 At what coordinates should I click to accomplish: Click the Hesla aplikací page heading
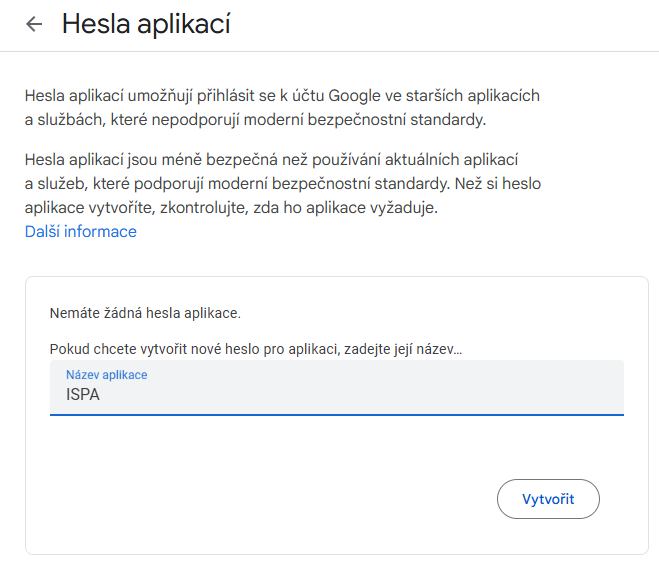click(146, 24)
